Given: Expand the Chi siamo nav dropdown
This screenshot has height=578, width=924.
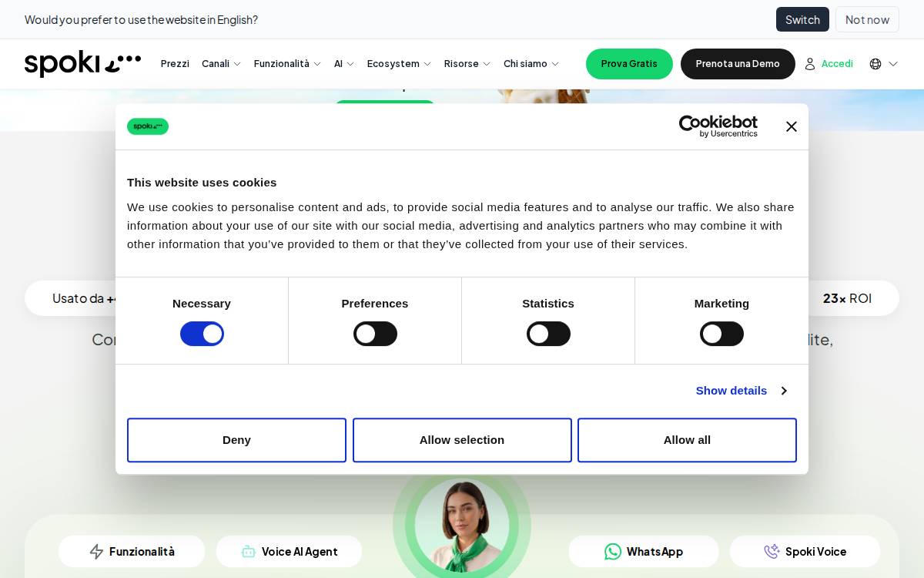Looking at the screenshot, I should tap(531, 64).
